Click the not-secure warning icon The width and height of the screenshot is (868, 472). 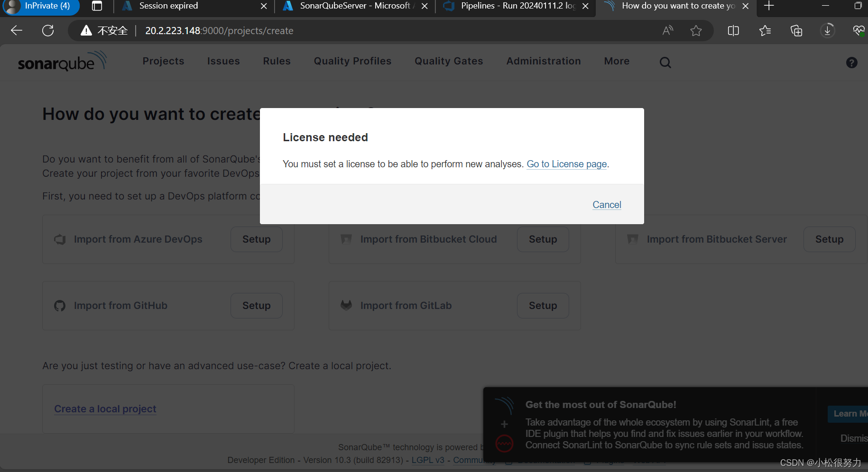pyautogui.click(x=86, y=31)
